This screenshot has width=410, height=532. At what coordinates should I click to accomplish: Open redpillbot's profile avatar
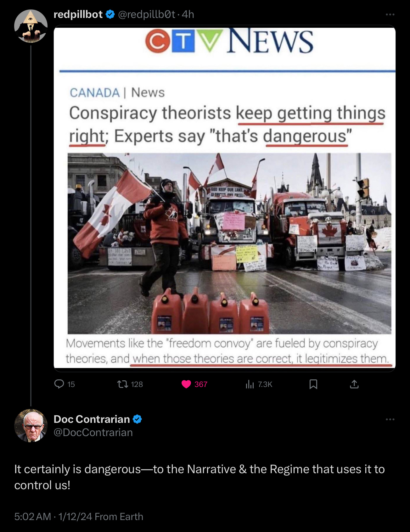(x=31, y=26)
